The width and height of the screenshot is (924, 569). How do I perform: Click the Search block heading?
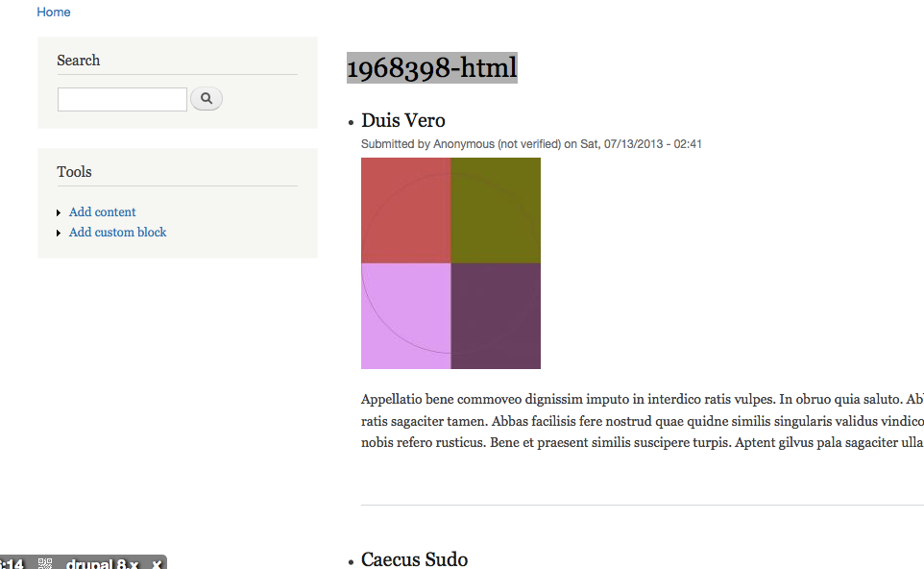[x=79, y=61]
